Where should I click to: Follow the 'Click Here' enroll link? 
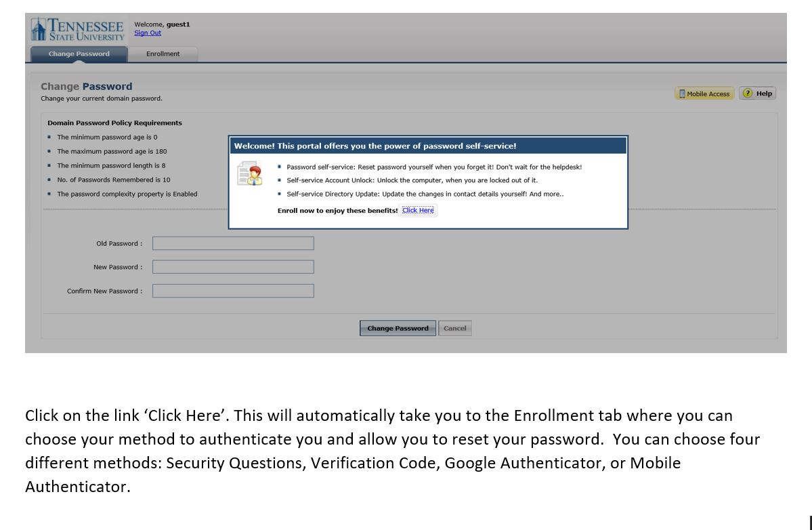(x=418, y=210)
